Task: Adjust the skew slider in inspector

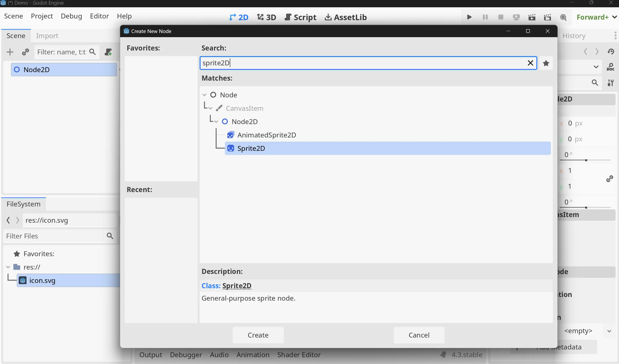Action: click(586, 208)
